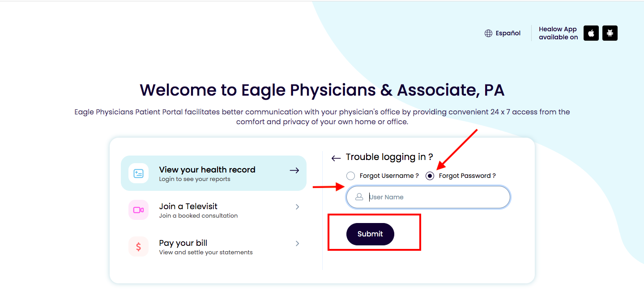This screenshot has width=644, height=299.
Task: Click the Televisit video camera icon
Action: [138, 210]
